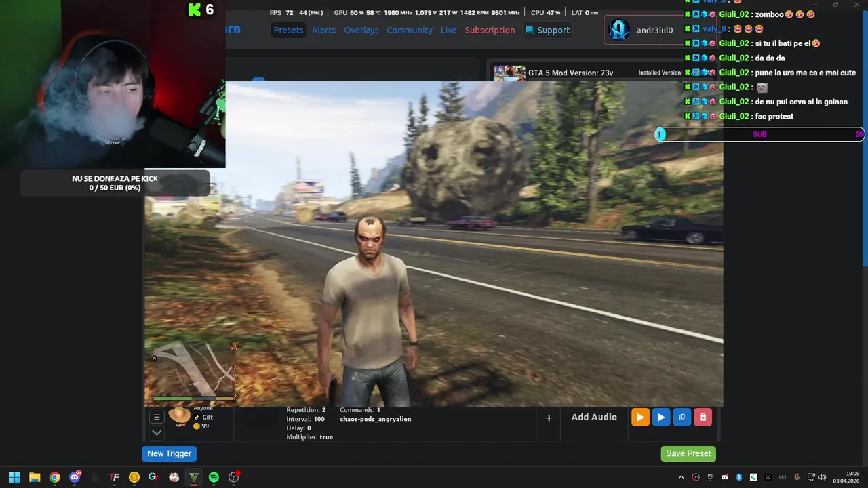Go to the Overlays tab
Viewport: 868px width, 488px height.
point(361,30)
